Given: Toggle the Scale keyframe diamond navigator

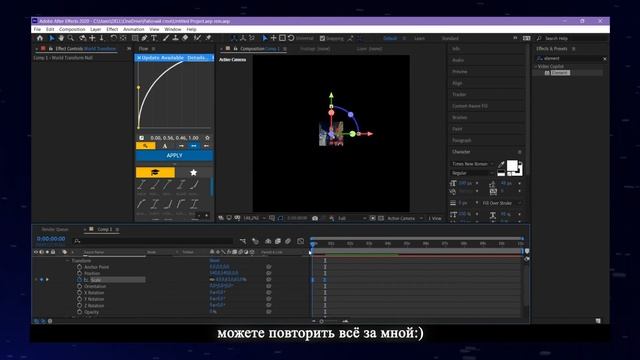Looking at the screenshot, I should click(x=42, y=280).
